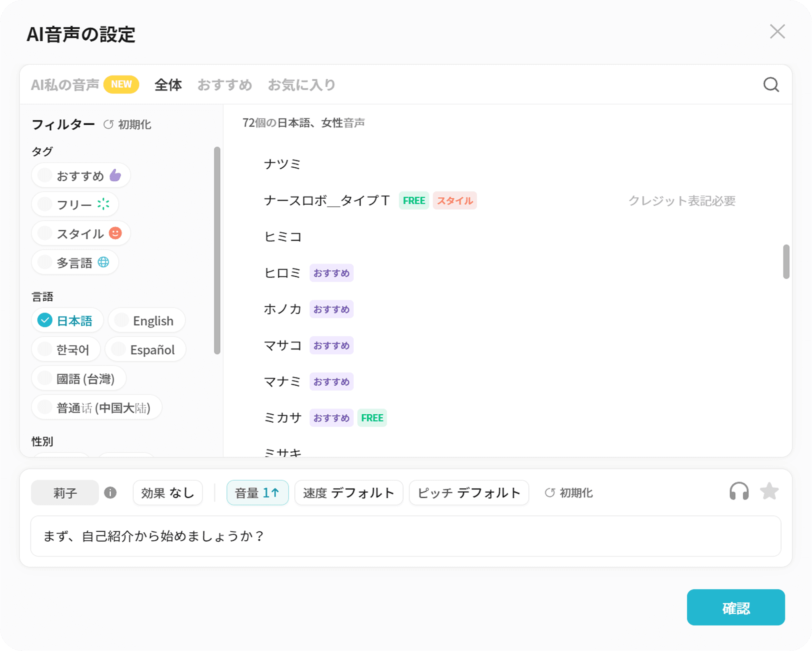Screen dimensions: 812x651
Task: Open the 効果 なし dropdown
Action: point(168,492)
